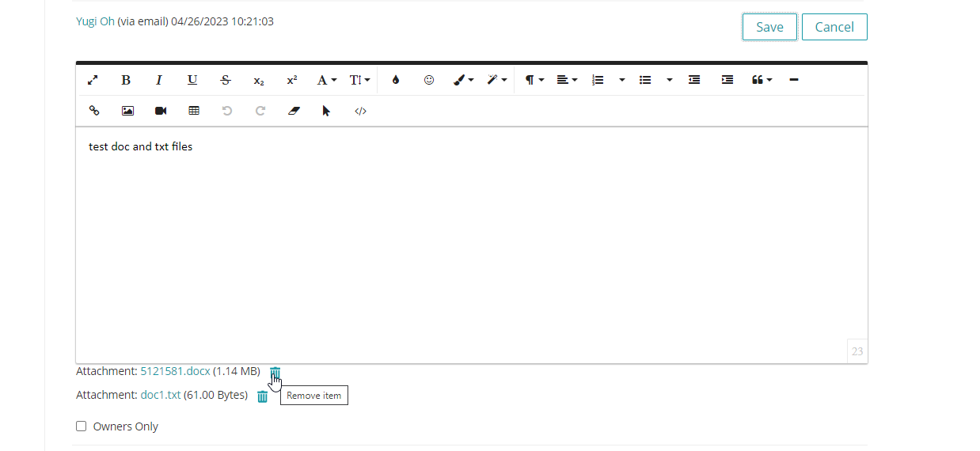Image resolution: width=980 pixels, height=451 pixels.
Task: Delete the doc1.txt attachment
Action: 263,396
